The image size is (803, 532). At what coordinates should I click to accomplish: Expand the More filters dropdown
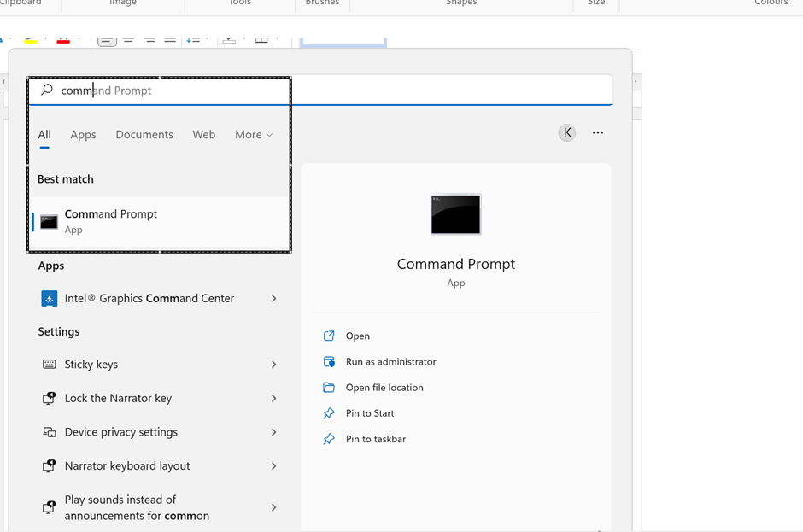254,135
